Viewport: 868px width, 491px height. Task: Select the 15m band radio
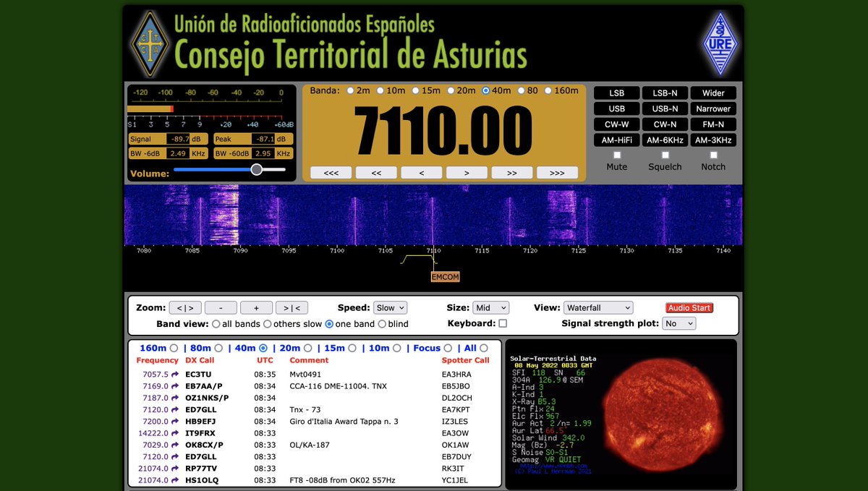click(x=416, y=90)
